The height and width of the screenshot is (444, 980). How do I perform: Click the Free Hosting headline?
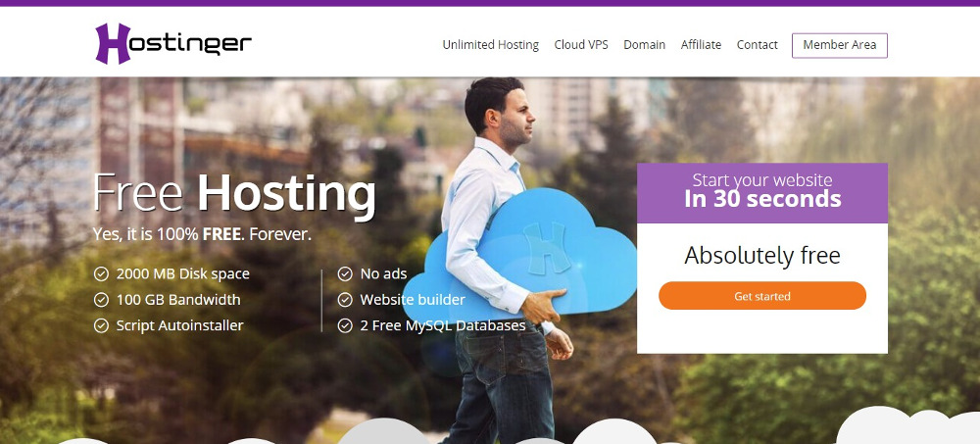click(234, 194)
